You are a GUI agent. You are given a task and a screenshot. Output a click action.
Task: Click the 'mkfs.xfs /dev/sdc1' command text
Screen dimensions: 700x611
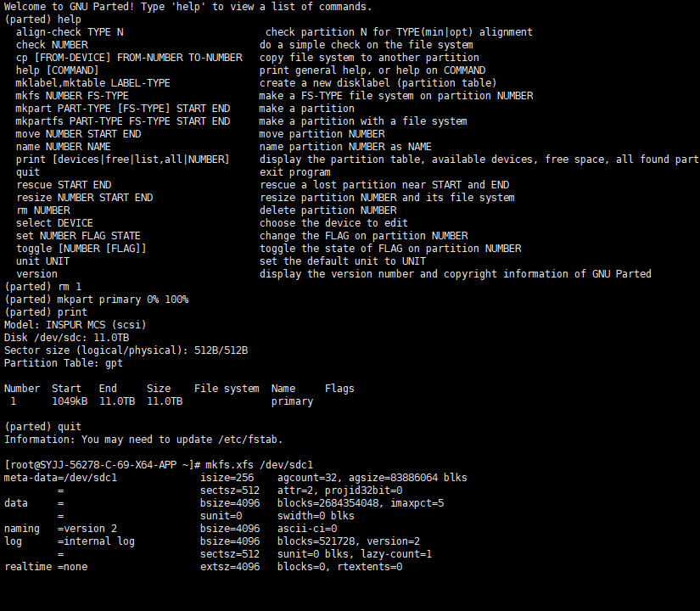(x=259, y=465)
